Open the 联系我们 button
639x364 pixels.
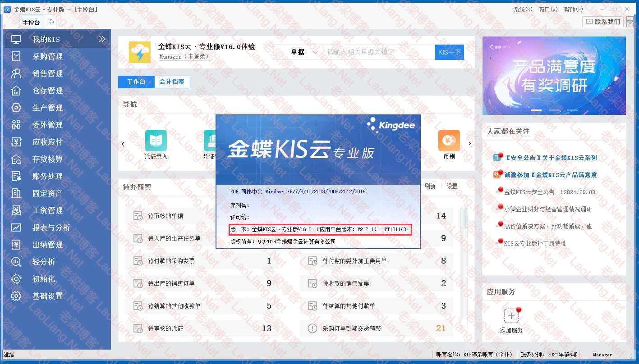tap(602, 22)
